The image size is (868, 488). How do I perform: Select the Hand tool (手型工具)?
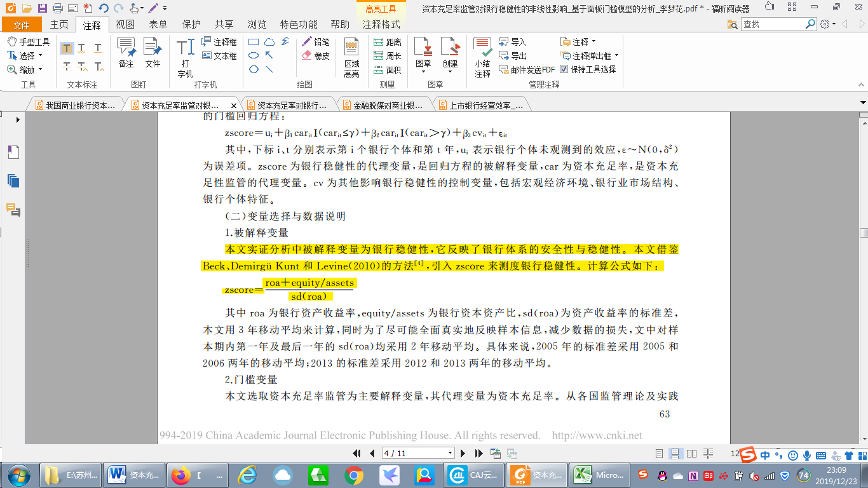point(28,42)
